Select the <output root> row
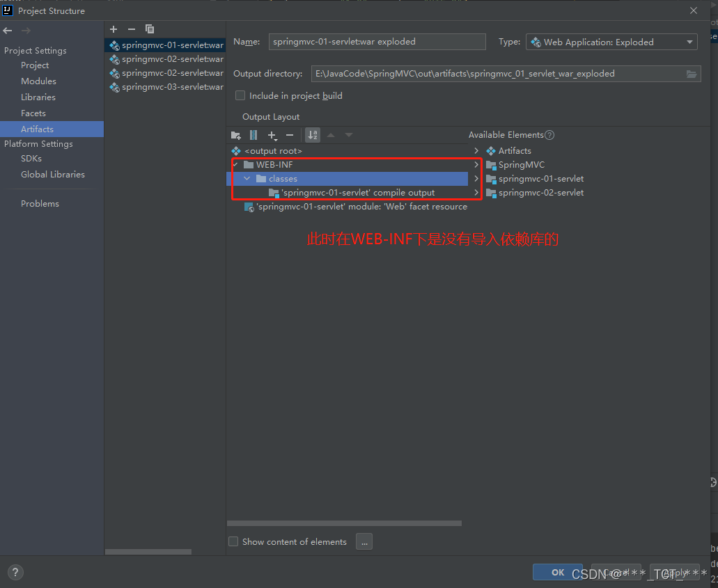This screenshot has width=718, height=588. coord(348,151)
